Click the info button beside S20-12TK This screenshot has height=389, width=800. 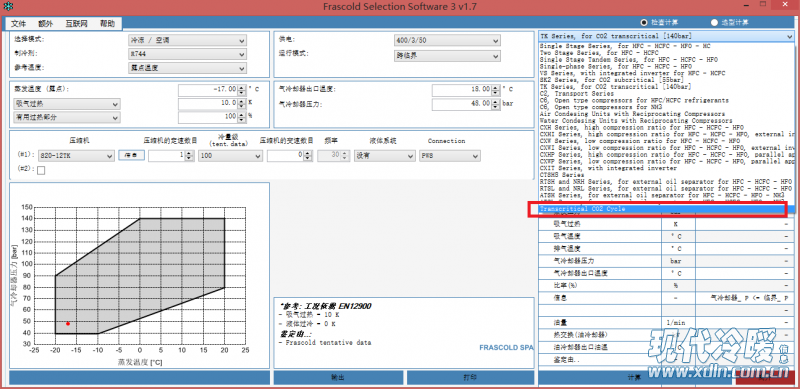(132, 156)
